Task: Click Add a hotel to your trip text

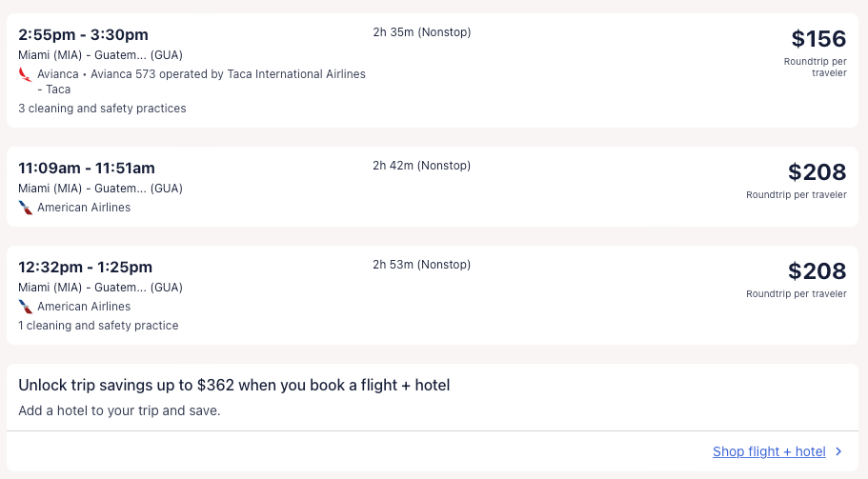Action: 119,411
